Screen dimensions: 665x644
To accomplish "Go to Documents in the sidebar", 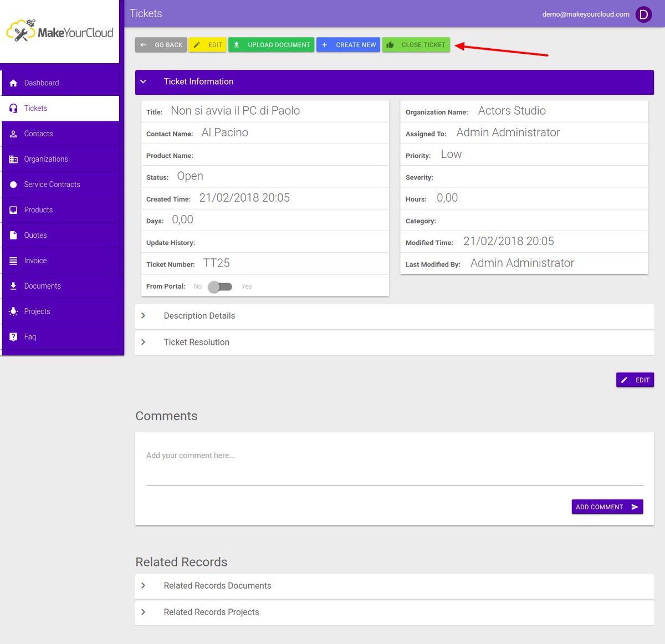I will tap(61, 286).
